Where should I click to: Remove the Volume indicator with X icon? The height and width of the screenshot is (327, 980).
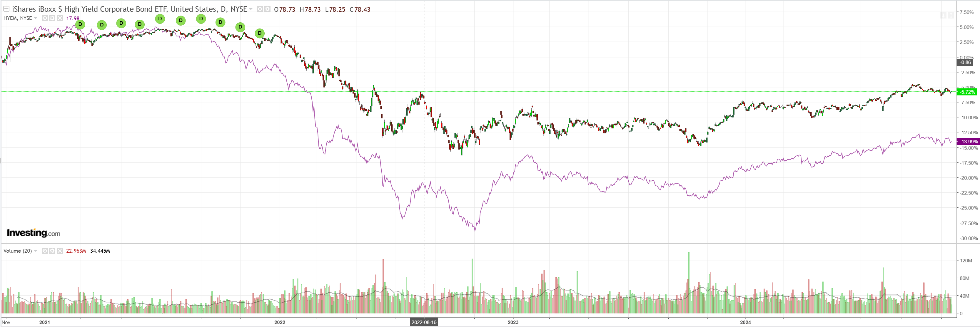(x=60, y=251)
